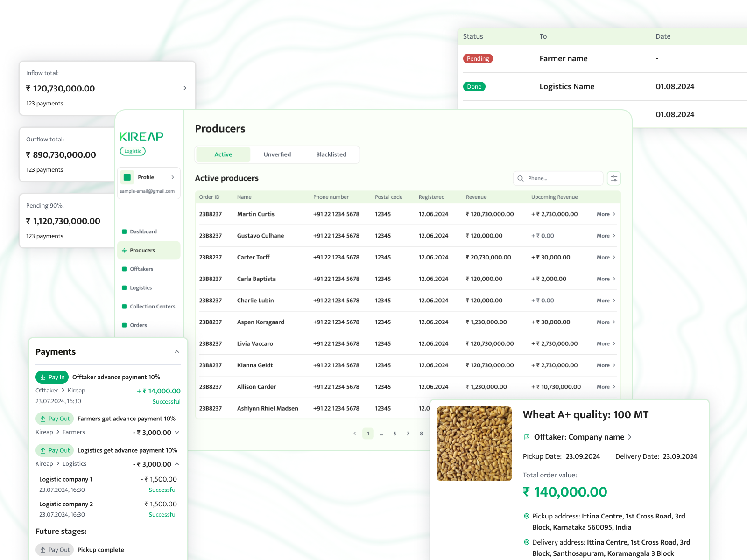Open filter options beside the phone search
The height and width of the screenshot is (560, 747).
click(614, 178)
